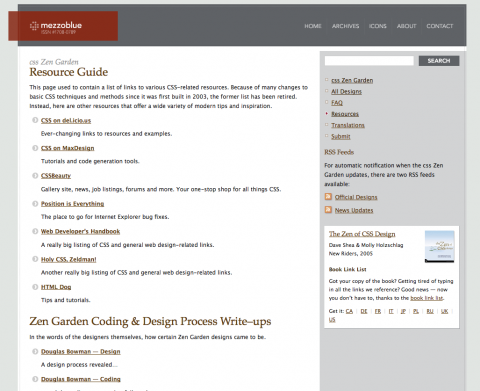Click the text 'A design process revealed...'
480x391 pixels.
click(79, 365)
